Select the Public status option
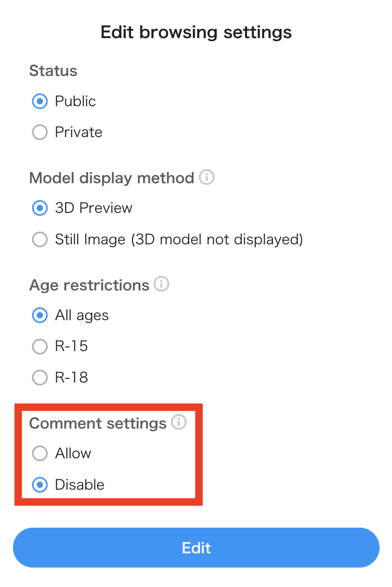392x587 pixels. click(39, 101)
